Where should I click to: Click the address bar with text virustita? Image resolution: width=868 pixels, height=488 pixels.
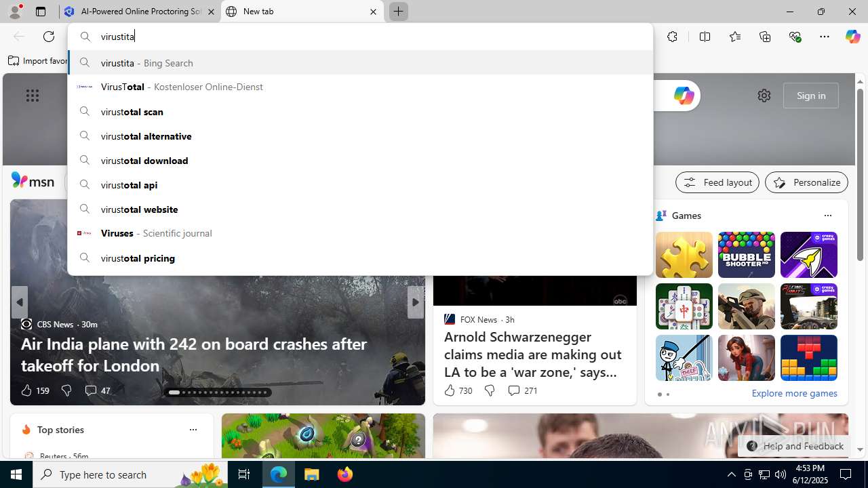pyautogui.click(x=360, y=37)
